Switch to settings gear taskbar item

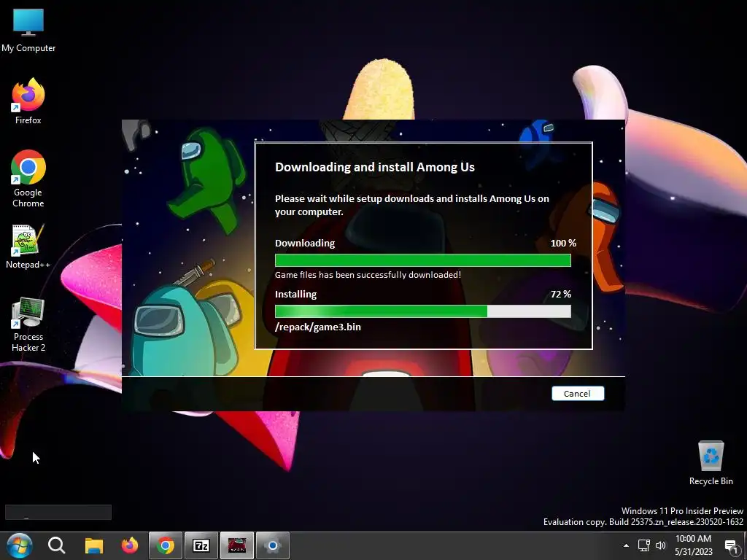tap(273, 545)
